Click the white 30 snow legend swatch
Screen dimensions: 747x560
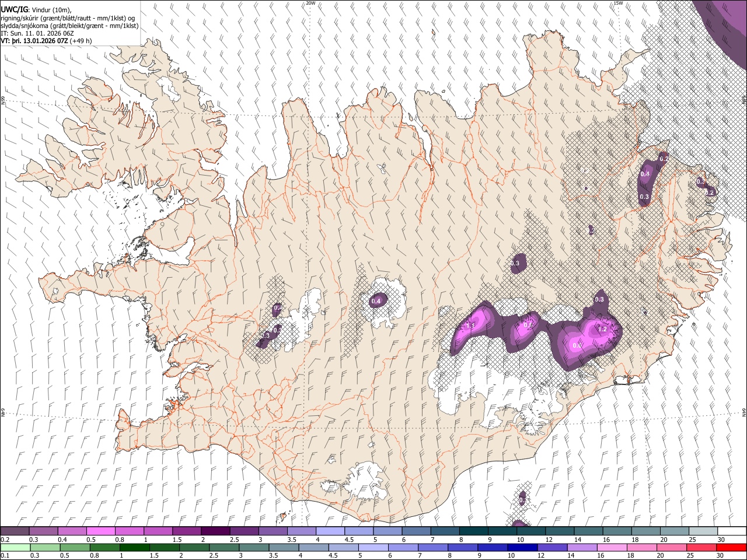tap(731, 531)
